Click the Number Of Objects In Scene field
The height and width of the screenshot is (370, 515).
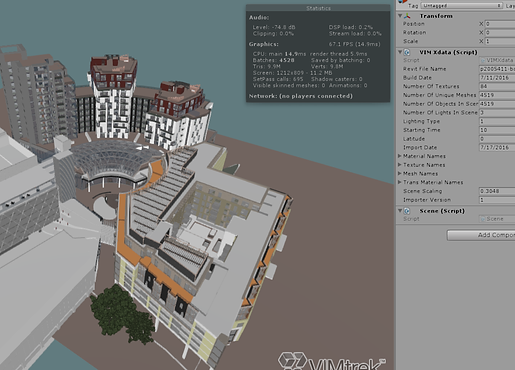click(x=497, y=104)
